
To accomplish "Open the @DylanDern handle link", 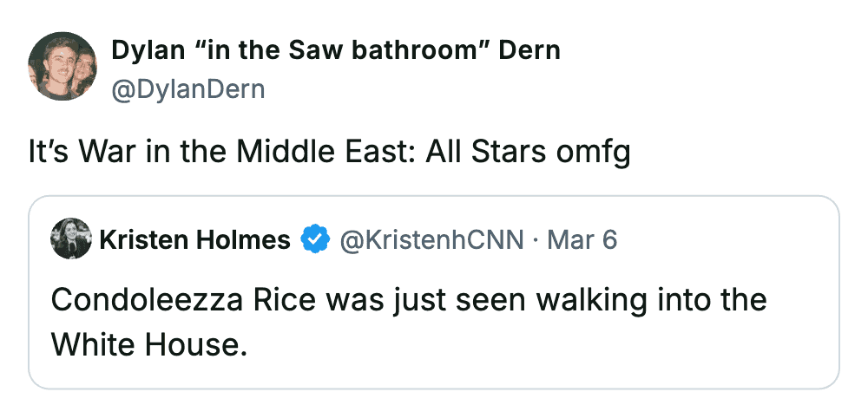I will 187,88.
